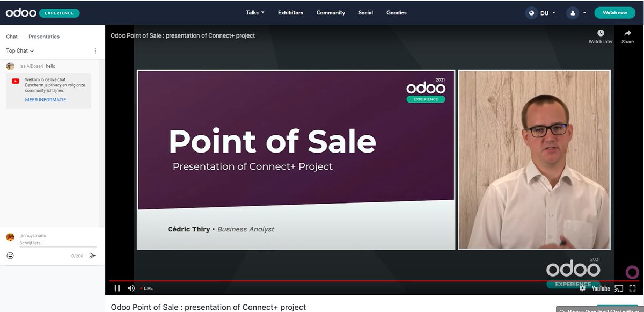Mute the video audio

click(x=130, y=288)
